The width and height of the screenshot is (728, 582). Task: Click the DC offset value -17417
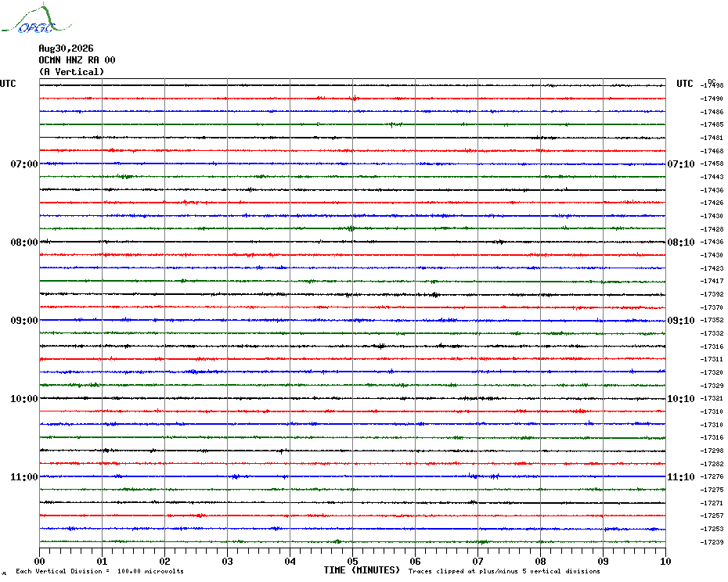(712, 282)
